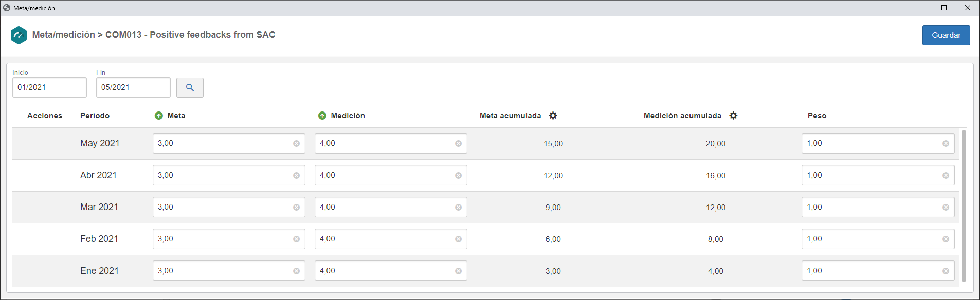Viewport: 980px width, 300px height.
Task: Click the COM013 breadcrumb title
Action: tap(190, 35)
